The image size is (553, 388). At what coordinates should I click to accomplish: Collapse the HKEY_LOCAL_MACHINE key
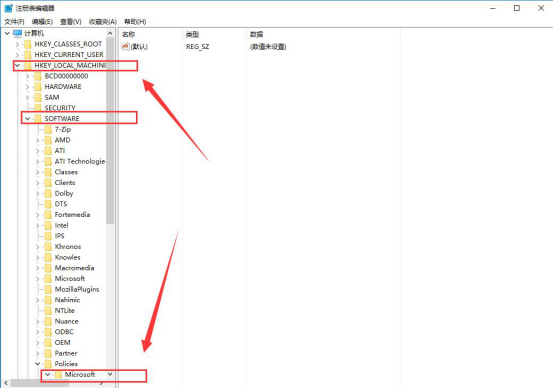click(x=17, y=66)
